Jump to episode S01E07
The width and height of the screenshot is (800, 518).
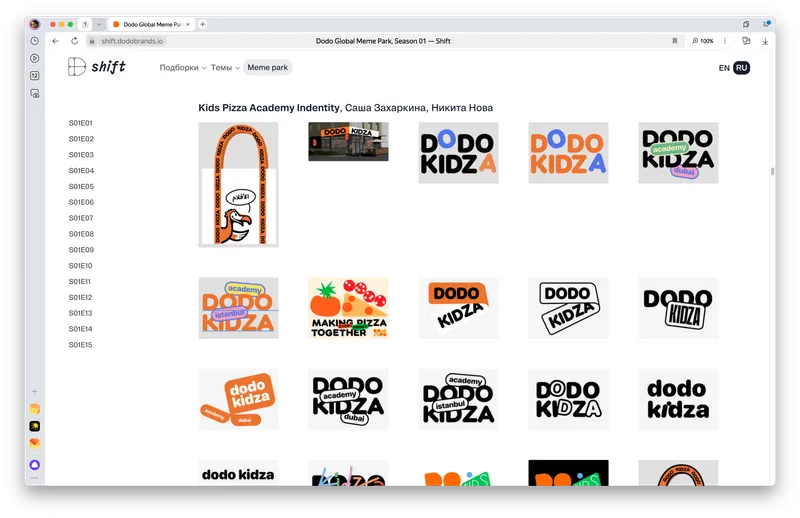point(81,218)
